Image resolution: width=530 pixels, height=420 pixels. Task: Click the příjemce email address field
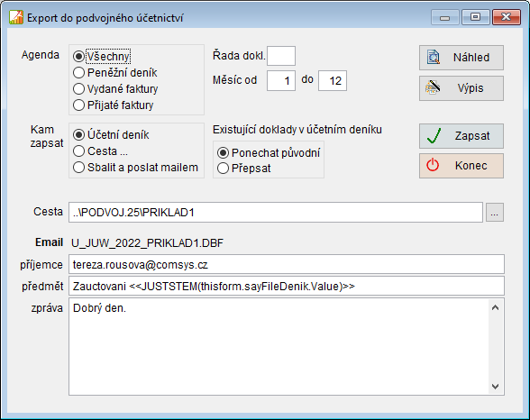[287, 264]
